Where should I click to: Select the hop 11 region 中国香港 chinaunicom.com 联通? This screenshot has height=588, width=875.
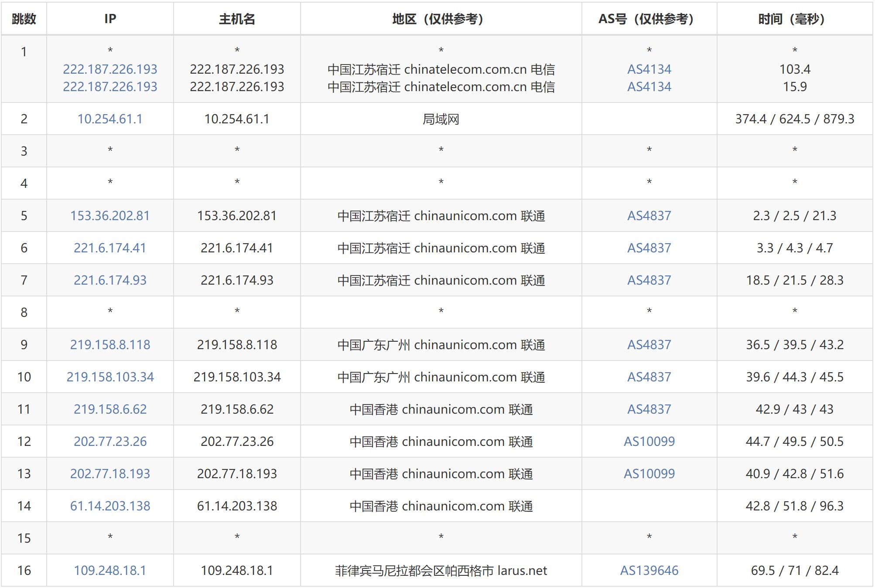pos(441,409)
